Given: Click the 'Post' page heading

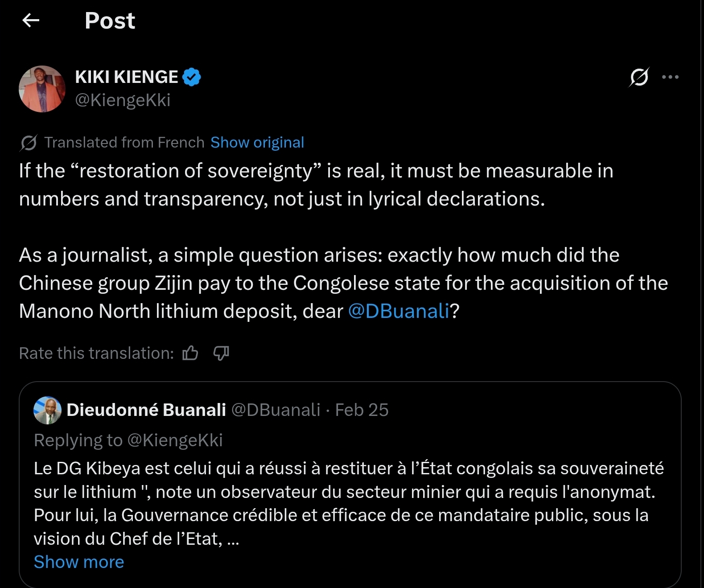Looking at the screenshot, I should click(110, 21).
